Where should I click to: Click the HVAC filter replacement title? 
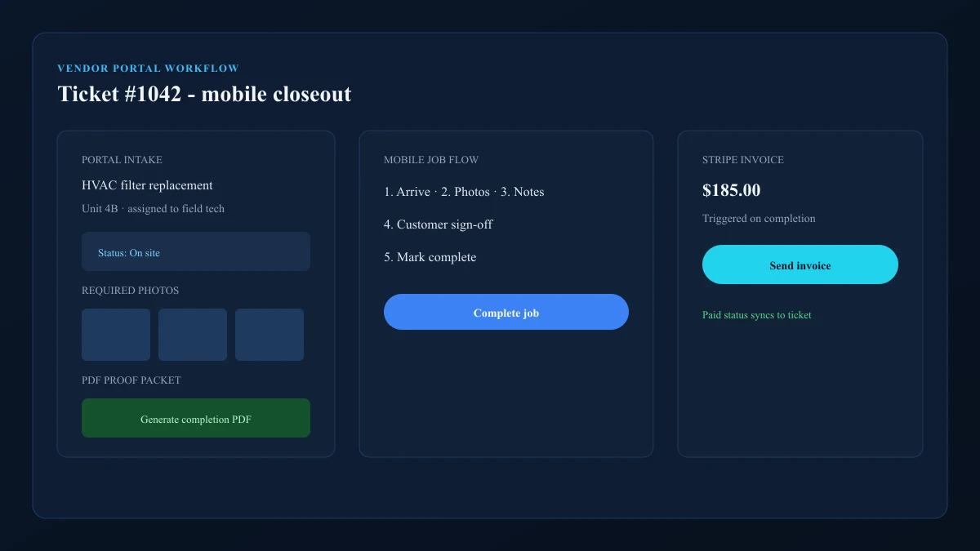coord(147,185)
